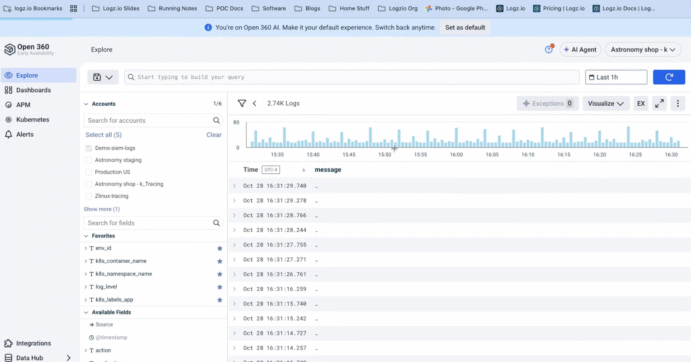Expand log row 16:31:27.755
The width and height of the screenshot is (691, 362).
click(234, 245)
